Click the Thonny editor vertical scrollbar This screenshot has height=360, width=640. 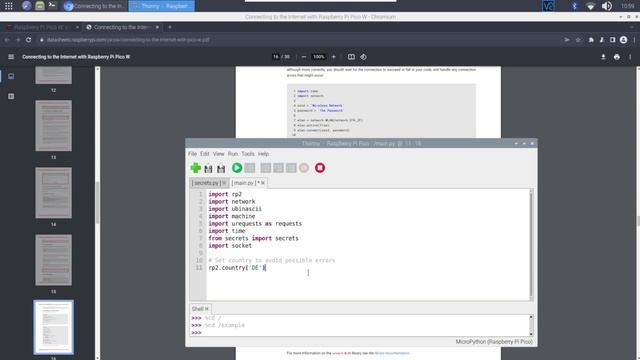coord(531,245)
